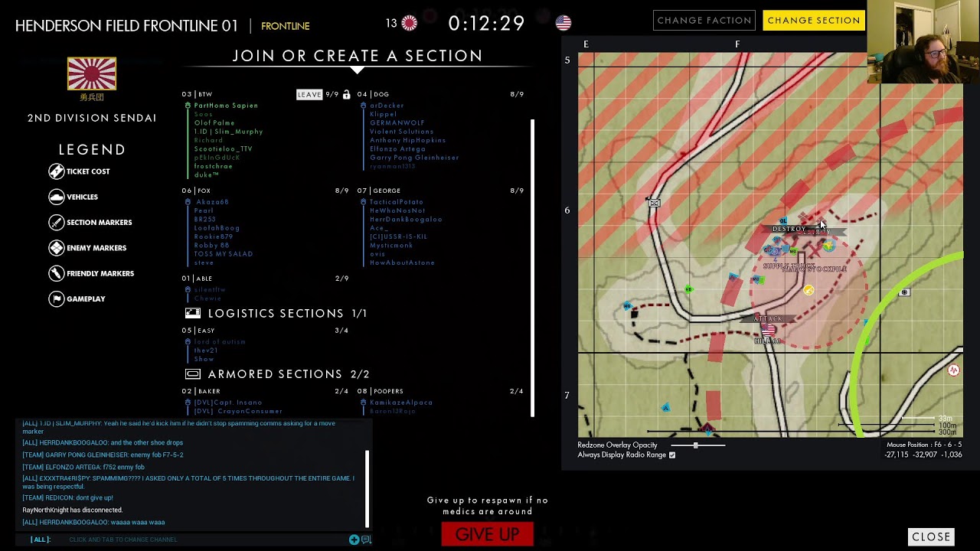Click the Armored Sections tank icon

[x=193, y=374]
